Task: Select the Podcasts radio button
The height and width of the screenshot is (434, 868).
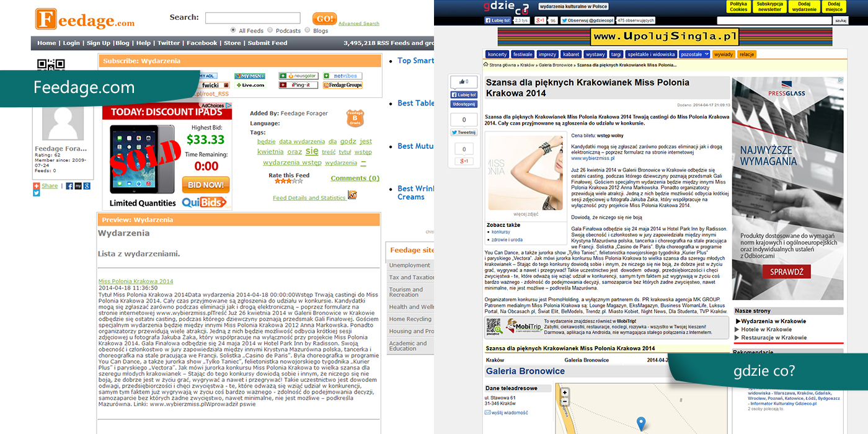Action: (270, 30)
